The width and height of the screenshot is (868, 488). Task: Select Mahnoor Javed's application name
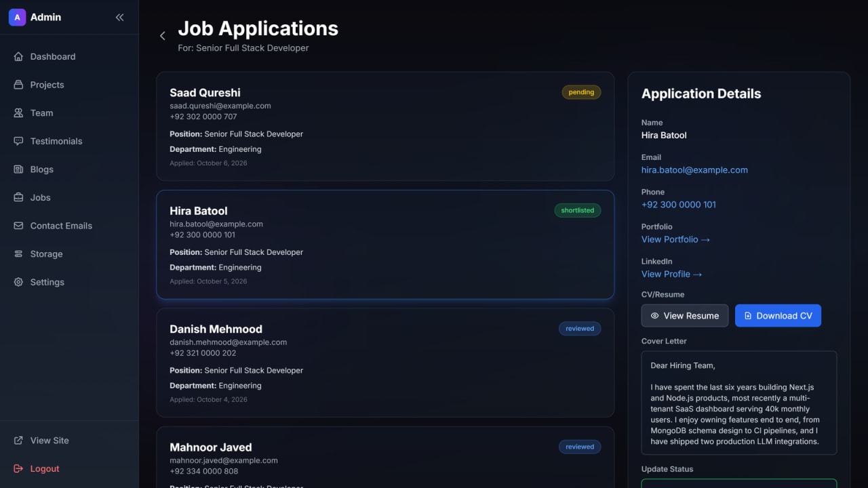[x=211, y=447]
